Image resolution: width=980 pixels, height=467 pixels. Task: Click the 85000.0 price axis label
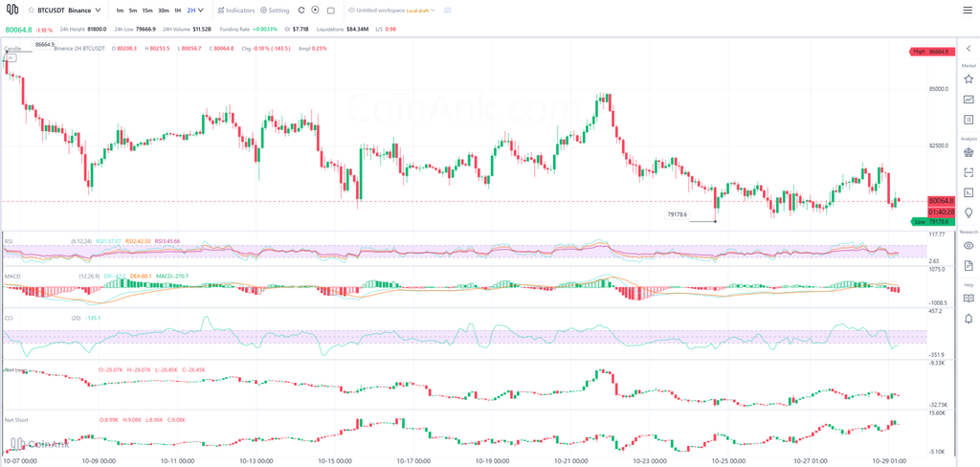(x=939, y=89)
